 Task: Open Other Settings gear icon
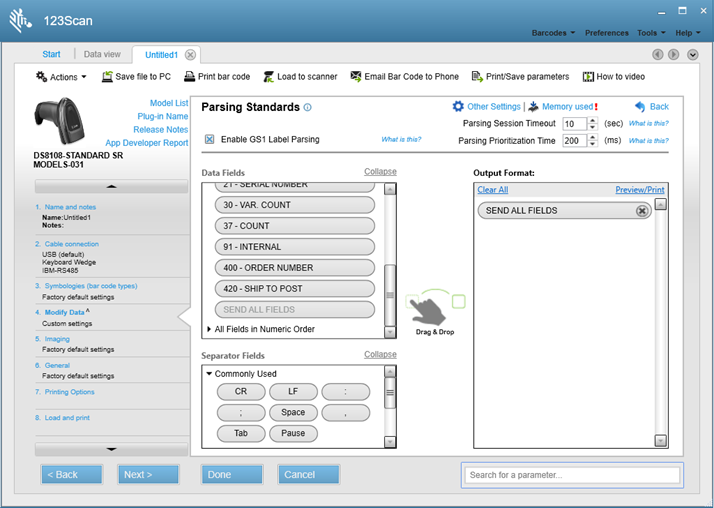click(x=458, y=107)
